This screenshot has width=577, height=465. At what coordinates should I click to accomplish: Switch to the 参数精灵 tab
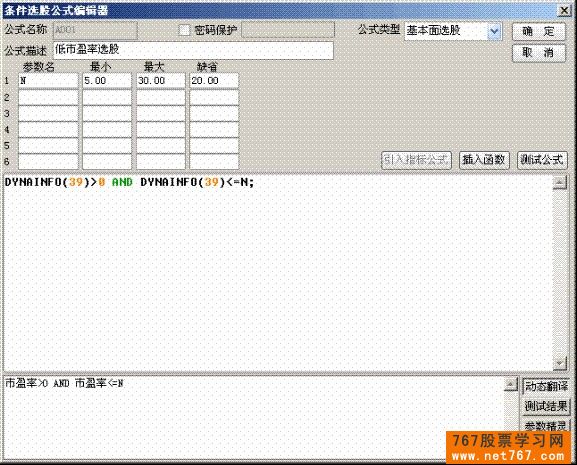pyautogui.click(x=546, y=426)
